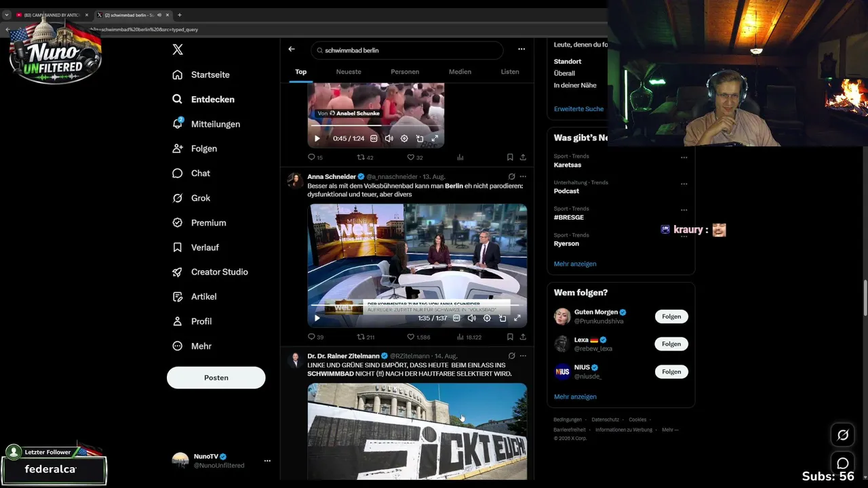This screenshot has height=488, width=868.
Task: Open settings gear on Anna Schneider's video
Action: [487, 318]
